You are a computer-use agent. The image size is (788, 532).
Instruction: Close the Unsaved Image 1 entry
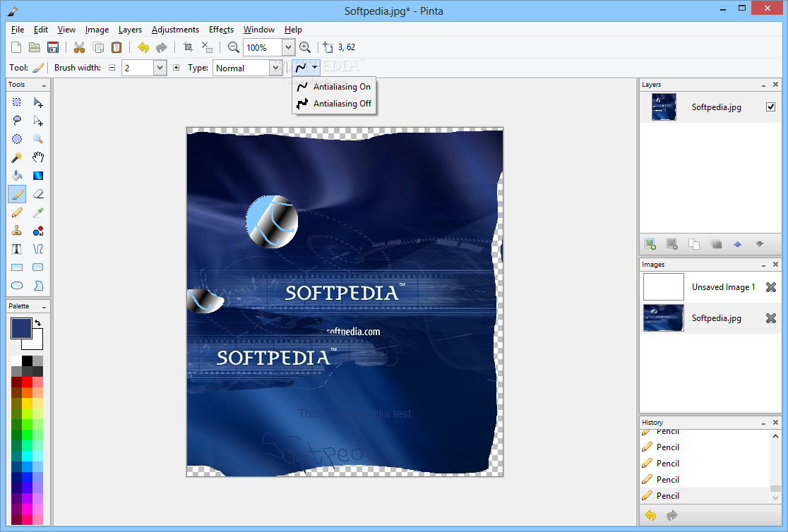pos(771,287)
